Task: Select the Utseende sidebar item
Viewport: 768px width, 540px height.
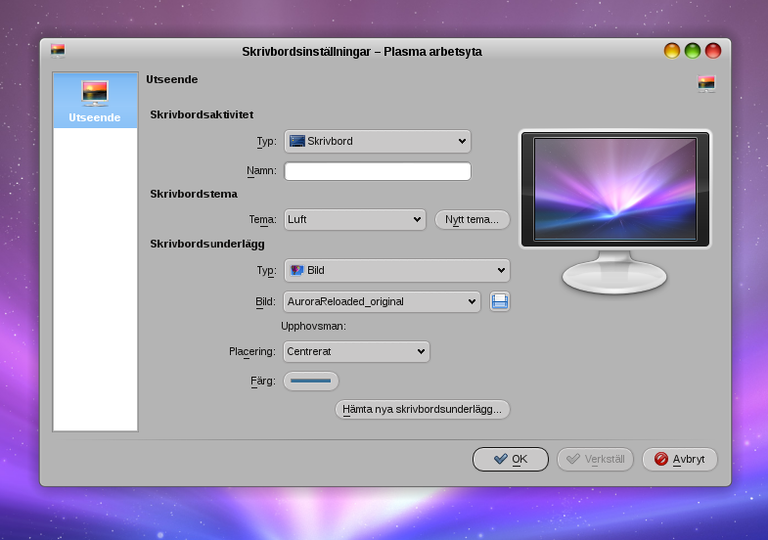Action: pyautogui.click(x=95, y=100)
